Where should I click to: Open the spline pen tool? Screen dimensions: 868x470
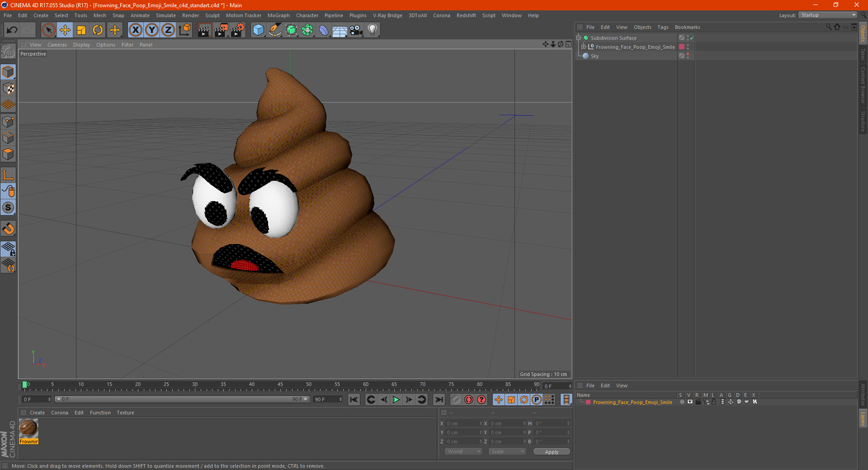pos(275,30)
